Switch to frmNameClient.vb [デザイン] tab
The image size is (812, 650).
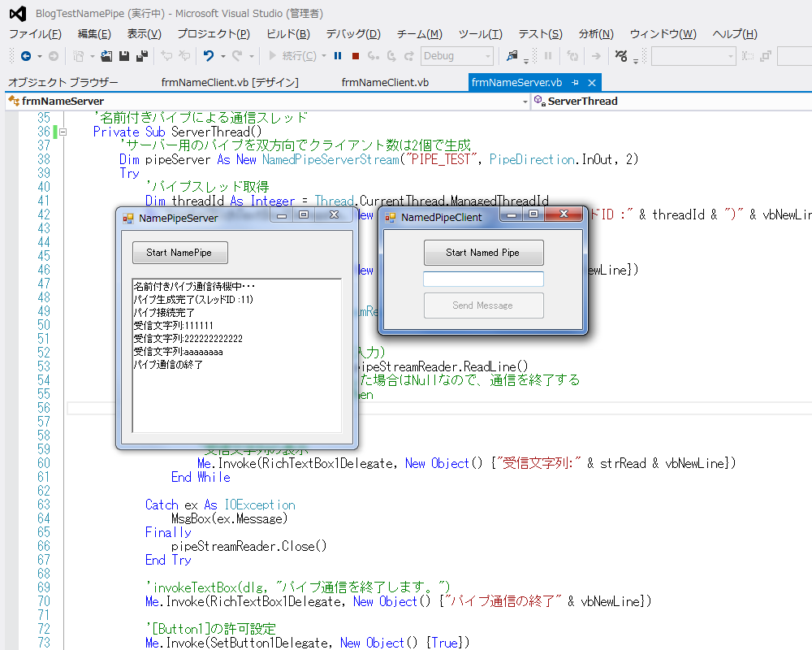coord(230,82)
